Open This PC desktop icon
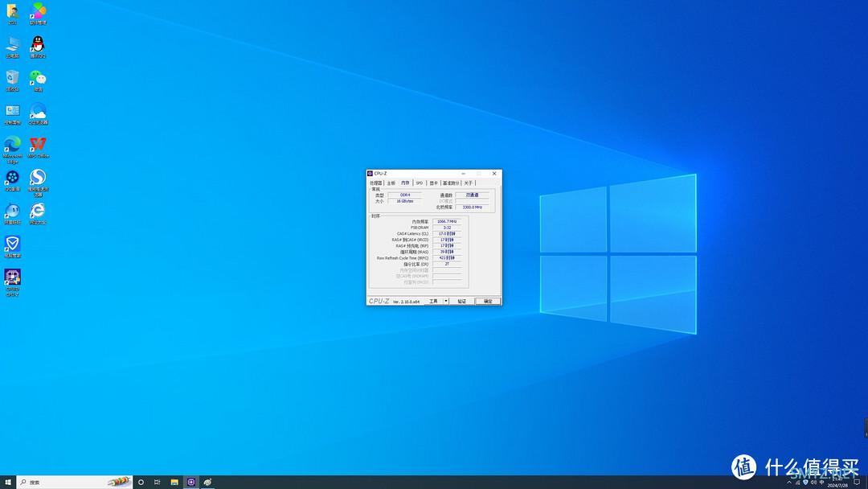868x489 pixels. [x=12, y=47]
